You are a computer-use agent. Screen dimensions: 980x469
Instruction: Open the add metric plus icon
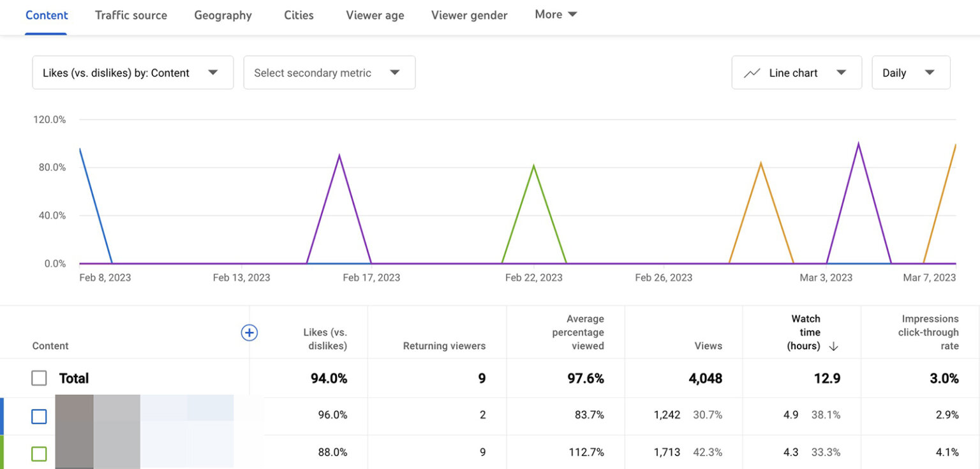(249, 332)
